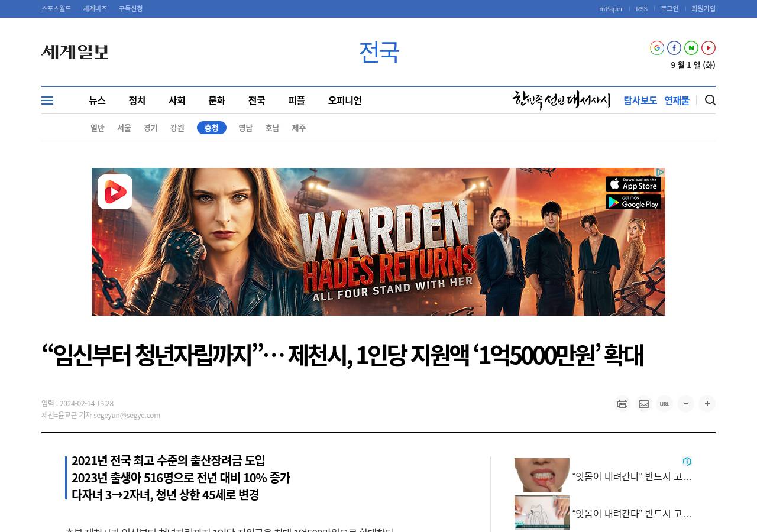757x532 pixels.
Task: Select the 서울 region tab
Action: 124,128
